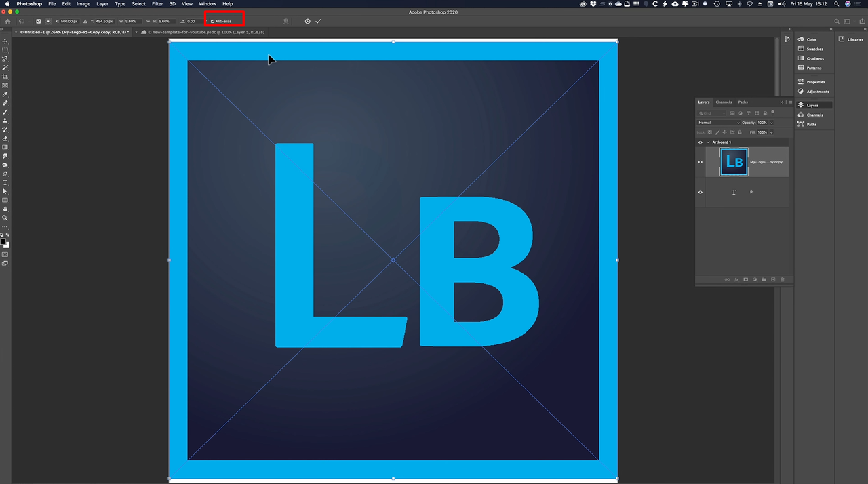
Task: Open the Filter menu
Action: [x=157, y=4]
